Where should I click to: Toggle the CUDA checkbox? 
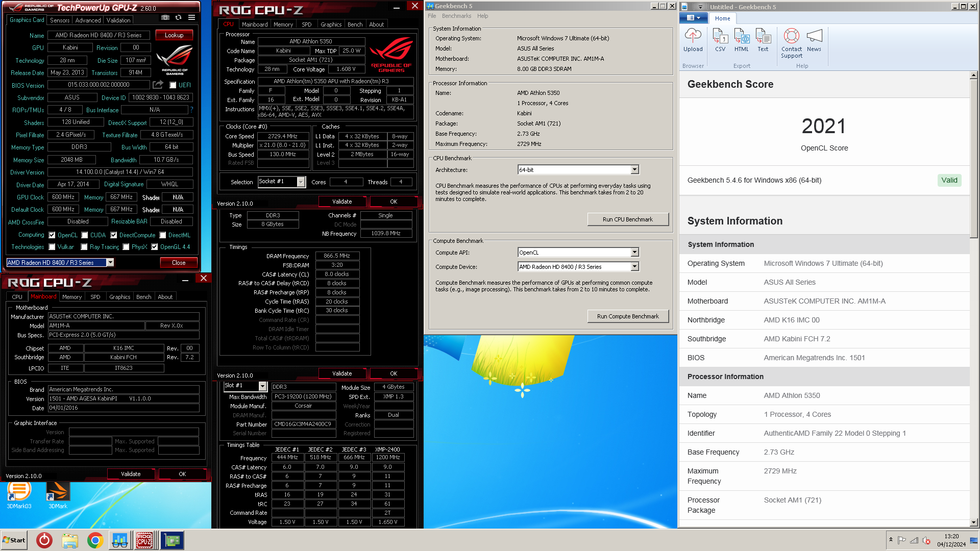[84, 235]
